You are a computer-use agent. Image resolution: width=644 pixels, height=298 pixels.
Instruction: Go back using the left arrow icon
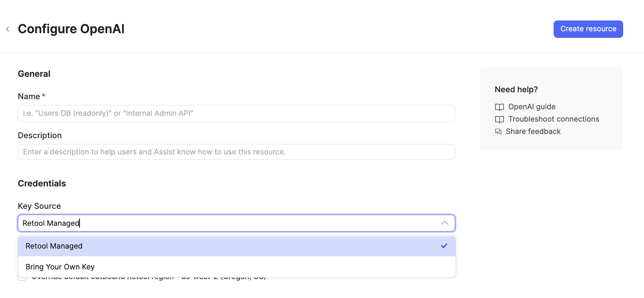(x=7, y=29)
